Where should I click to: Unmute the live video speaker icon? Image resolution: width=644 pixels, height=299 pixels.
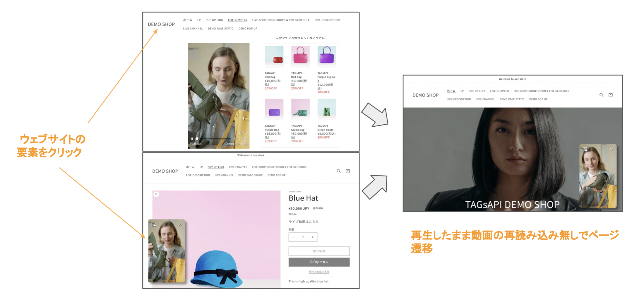point(241,133)
